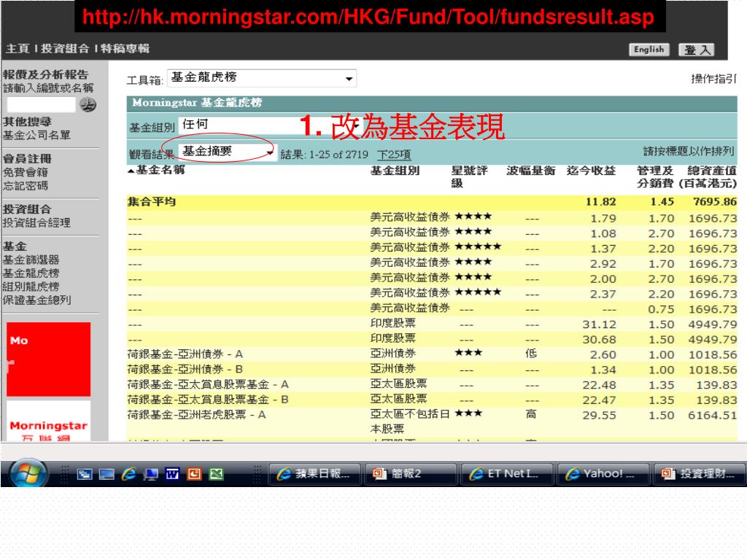This screenshot has height=560, width=747.
Task: Sort by the 波幅量衡 column header
Action: [x=531, y=171]
